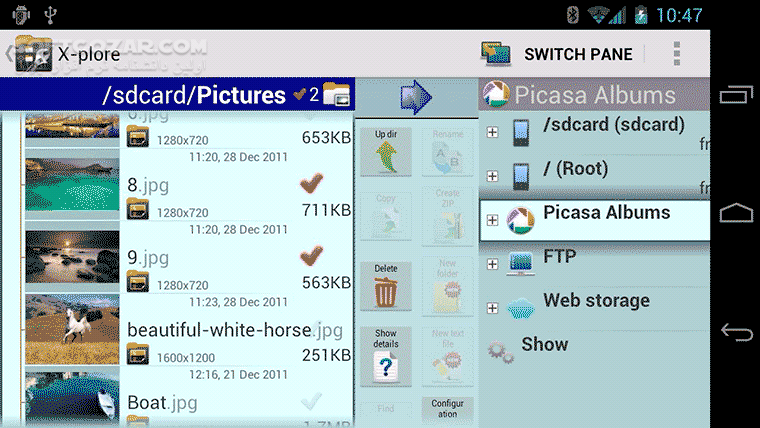Select the / (Root) entry
Image resolution: width=760 pixels, height=428 pixels.
click(x=595, y=175)
